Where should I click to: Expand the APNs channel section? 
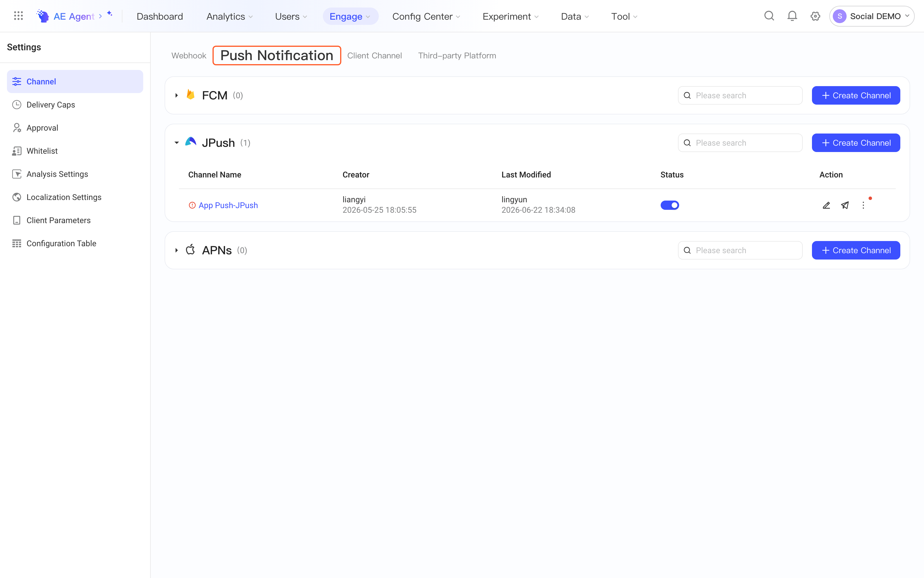coord(176,250)
